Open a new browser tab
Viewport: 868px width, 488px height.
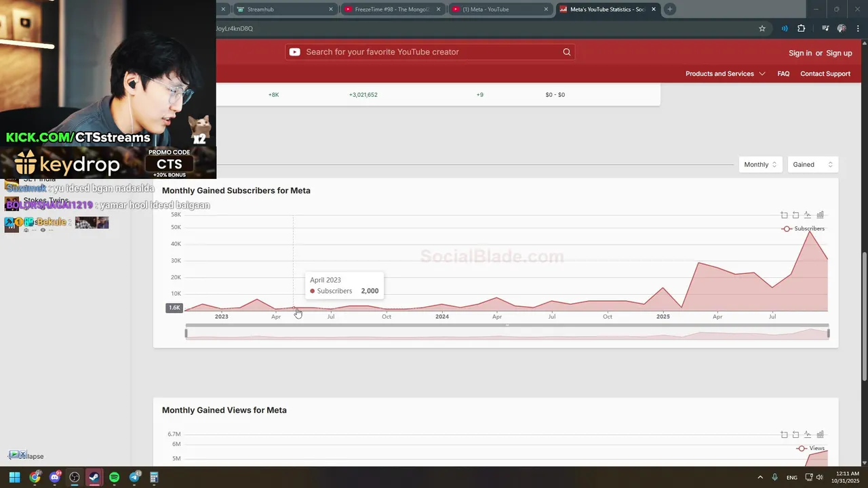pos(669,9)
